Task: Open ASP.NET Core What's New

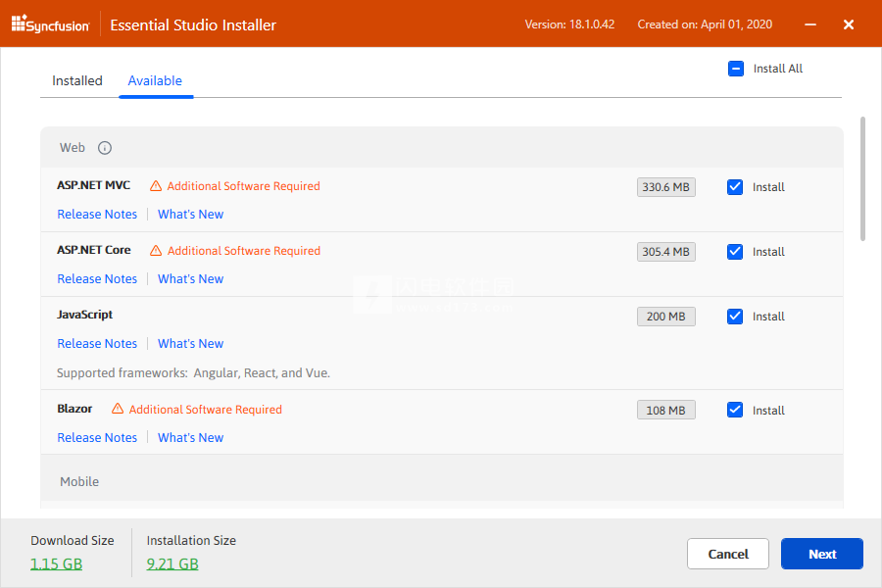Action: pos(191,279)
